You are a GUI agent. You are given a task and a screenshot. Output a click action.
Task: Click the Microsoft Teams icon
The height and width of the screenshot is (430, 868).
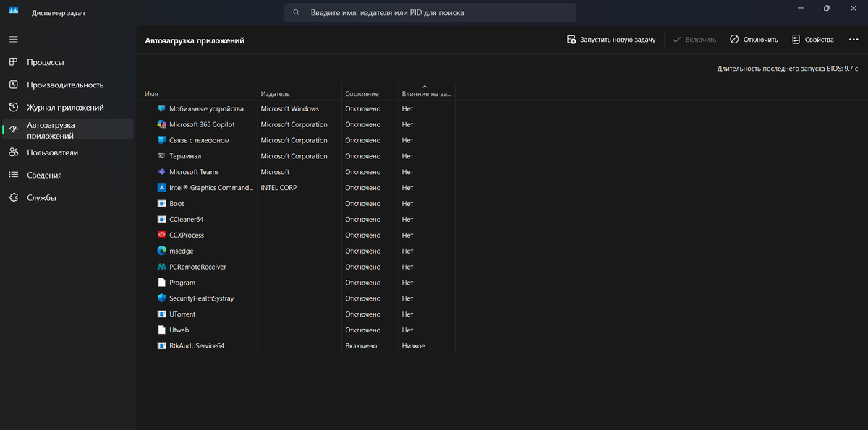[162, 172]
